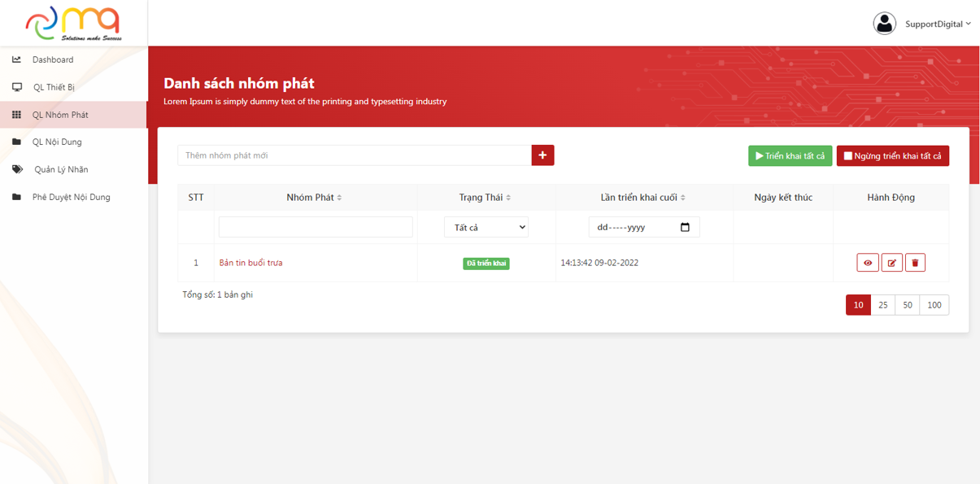Click the user avatar icon

click(884, 24)
